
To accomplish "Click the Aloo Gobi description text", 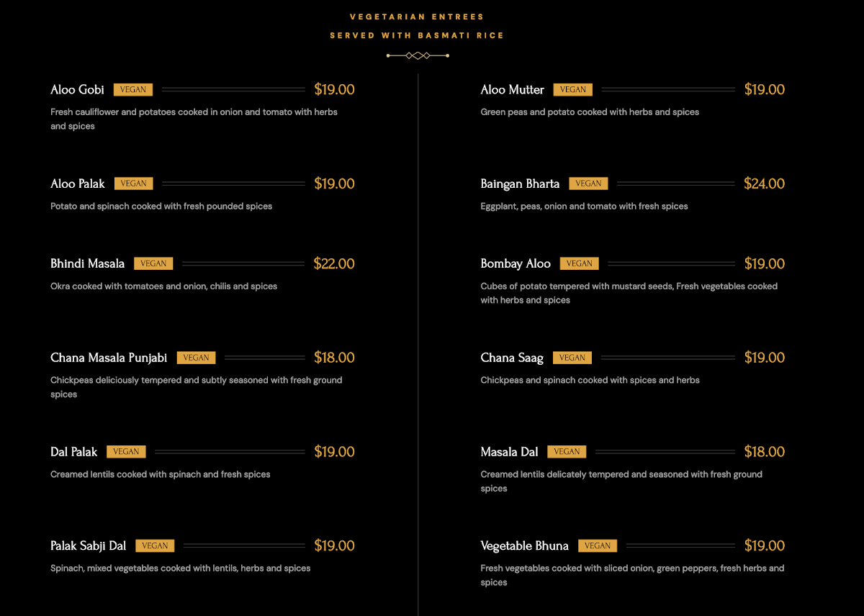I will coord(194,119).
